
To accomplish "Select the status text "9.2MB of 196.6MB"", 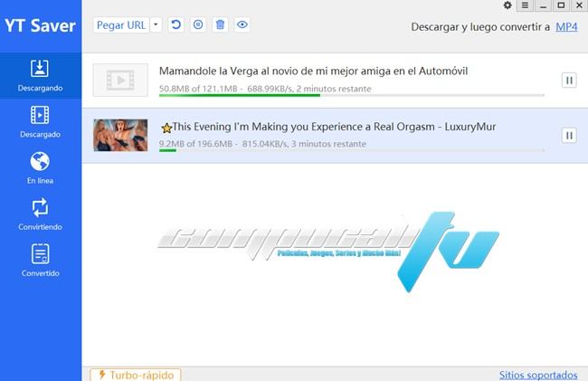I will pos(195,144).
